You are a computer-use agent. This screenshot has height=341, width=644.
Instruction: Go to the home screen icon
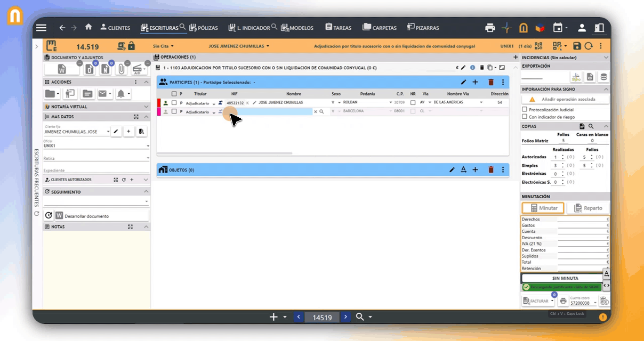click(x=88, y=27)
